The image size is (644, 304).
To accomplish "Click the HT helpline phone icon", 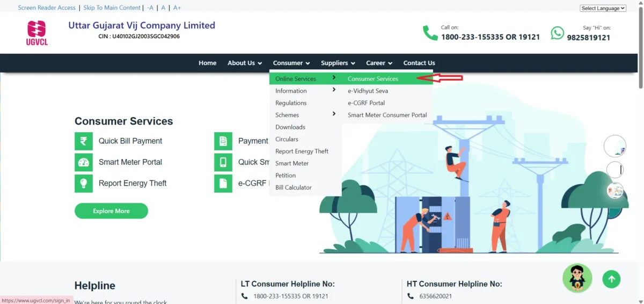I will tap(410, 296).
